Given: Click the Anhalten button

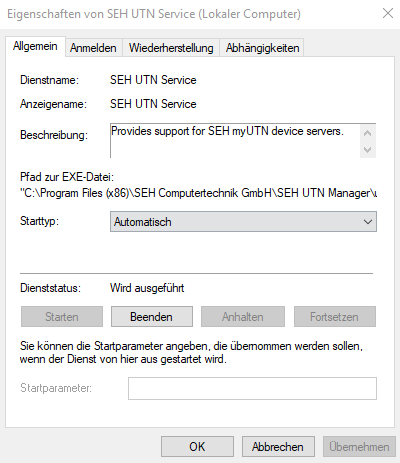Looking at the screenshot, I should 243,317.
